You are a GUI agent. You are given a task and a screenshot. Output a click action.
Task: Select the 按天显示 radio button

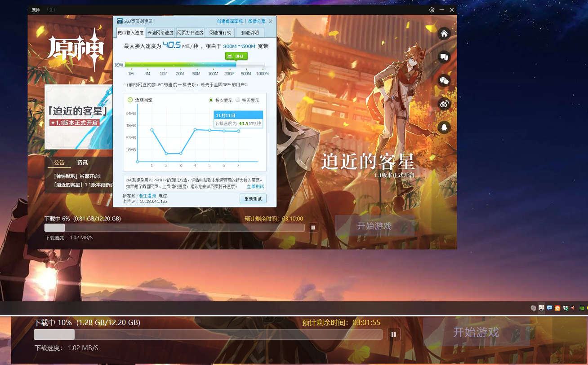click(238, 100)
